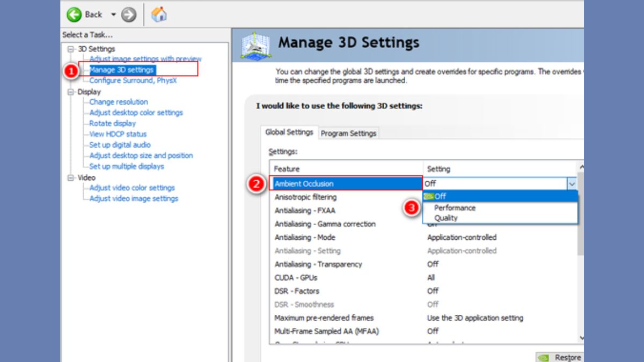The width and height of the screenshot is (644, 362).
Task: Choose Performance in Ambient Occlusion dropdown
Action: point(500,208)
